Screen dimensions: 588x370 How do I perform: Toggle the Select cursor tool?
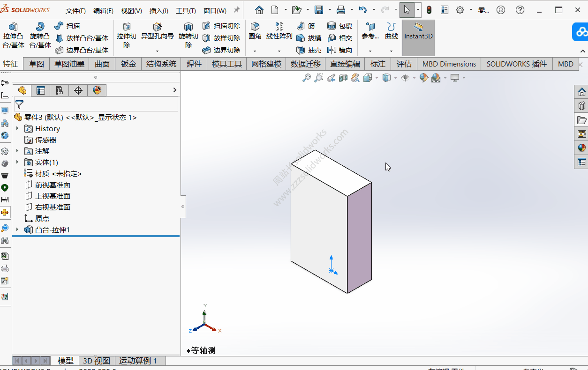point(407,10)
